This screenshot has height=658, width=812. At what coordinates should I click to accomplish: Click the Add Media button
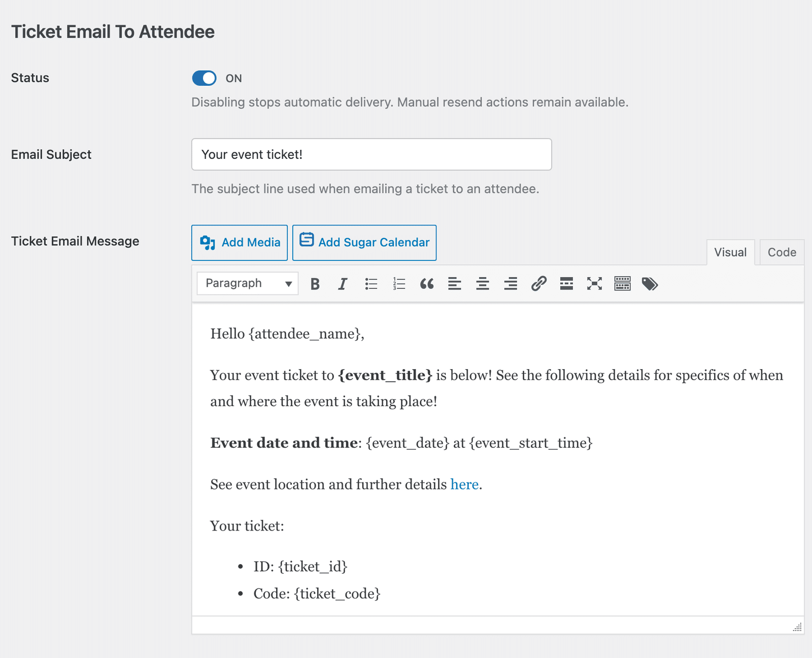(240, 243)
